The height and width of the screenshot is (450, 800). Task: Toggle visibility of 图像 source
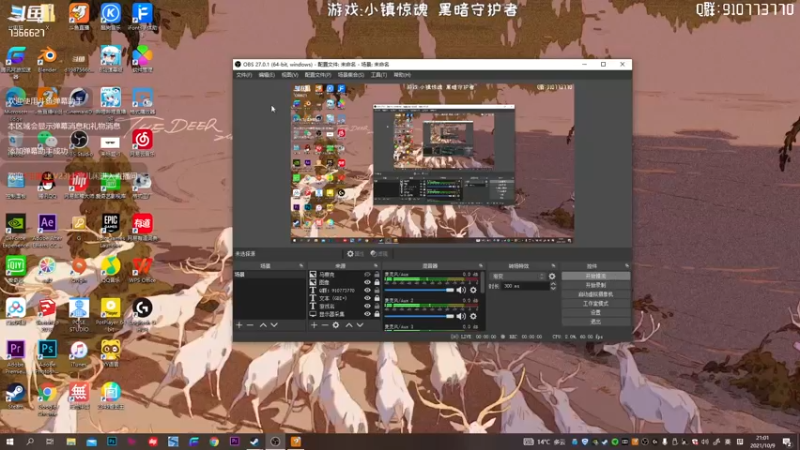367,282
